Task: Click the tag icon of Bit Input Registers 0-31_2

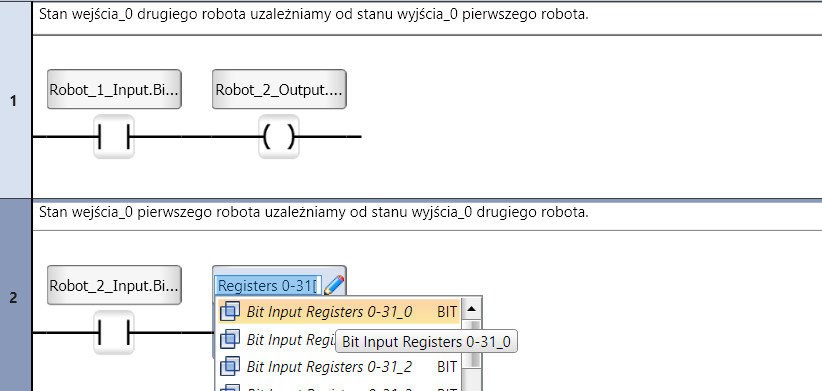Action: click(230, 366)
